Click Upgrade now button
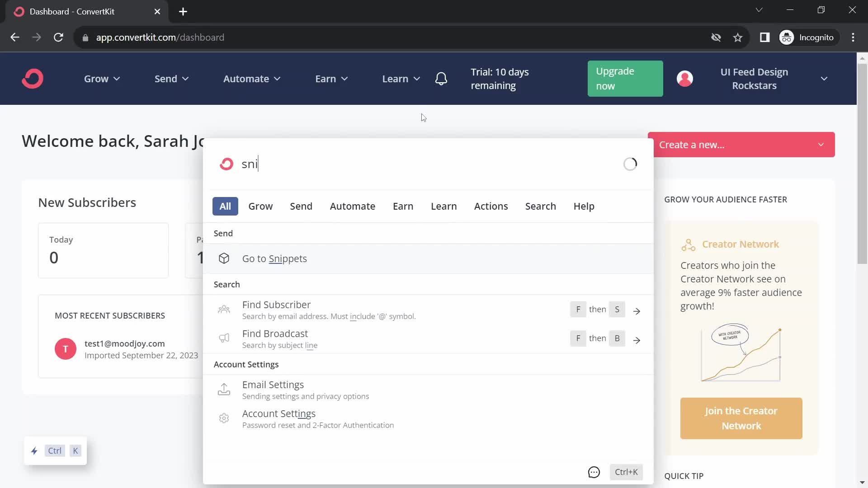 click(x=625, y=79)
